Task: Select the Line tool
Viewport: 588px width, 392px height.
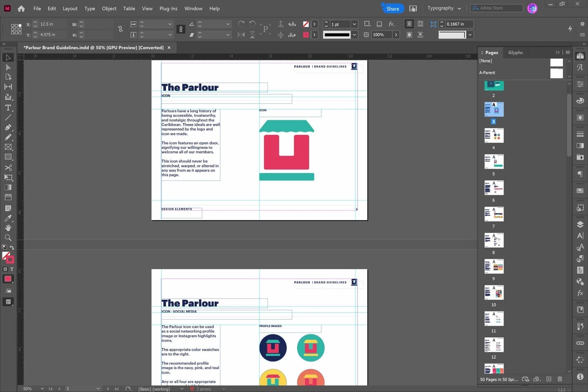Action: click(x=8, y=118)
